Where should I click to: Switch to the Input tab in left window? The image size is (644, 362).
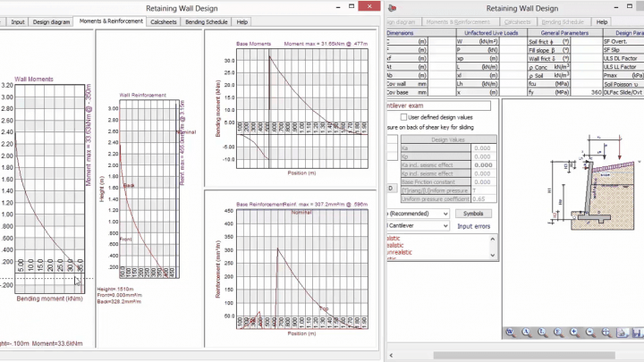pos(18,21)
